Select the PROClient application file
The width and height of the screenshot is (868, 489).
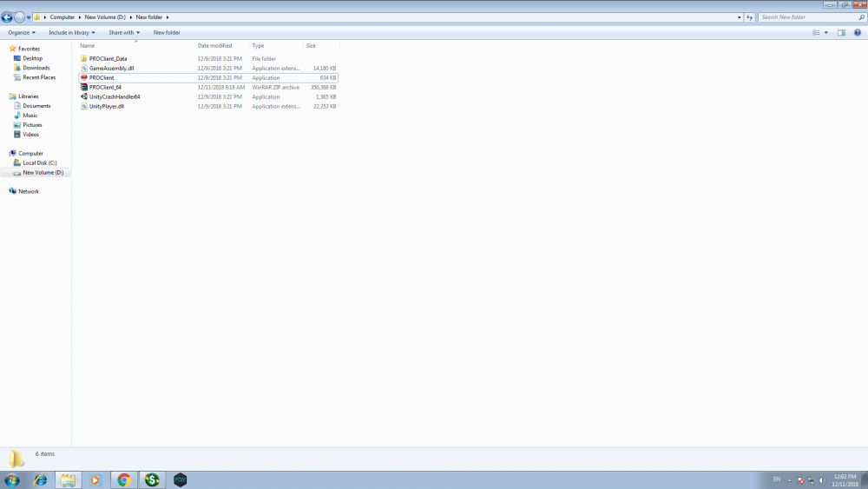tap(102, 77)
